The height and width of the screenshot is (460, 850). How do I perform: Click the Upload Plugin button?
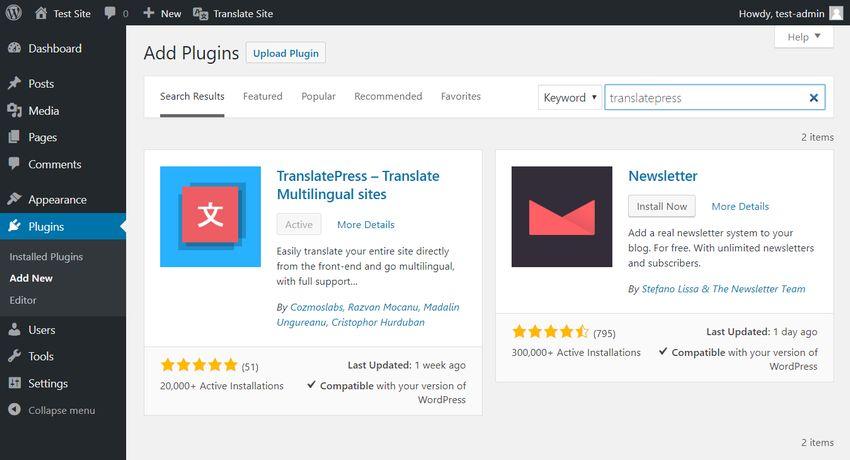click(286, 53)
